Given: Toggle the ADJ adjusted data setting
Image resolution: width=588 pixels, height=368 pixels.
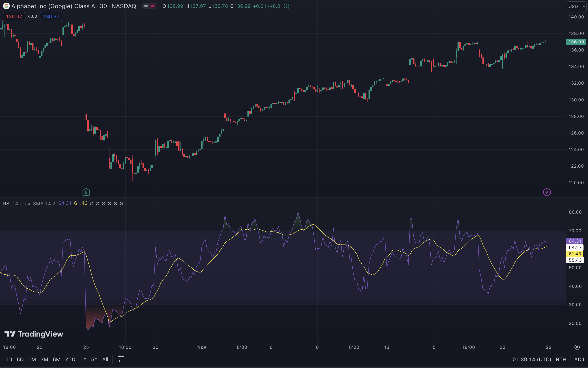Looking at the screenshot, I should (x=579, y=359).
